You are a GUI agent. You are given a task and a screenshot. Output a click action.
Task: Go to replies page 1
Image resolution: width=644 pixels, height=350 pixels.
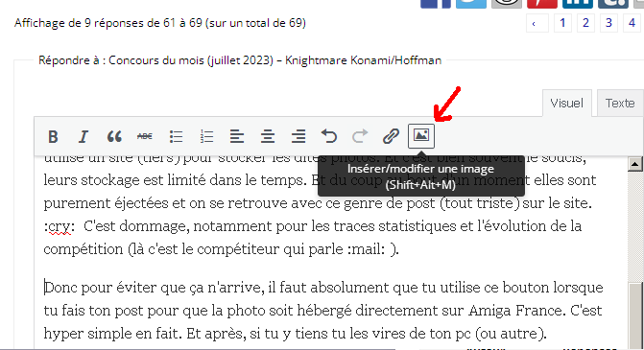[562, 23]
